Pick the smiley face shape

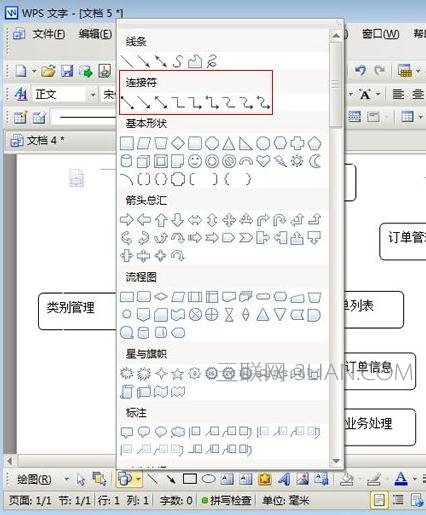pos(195,162)
